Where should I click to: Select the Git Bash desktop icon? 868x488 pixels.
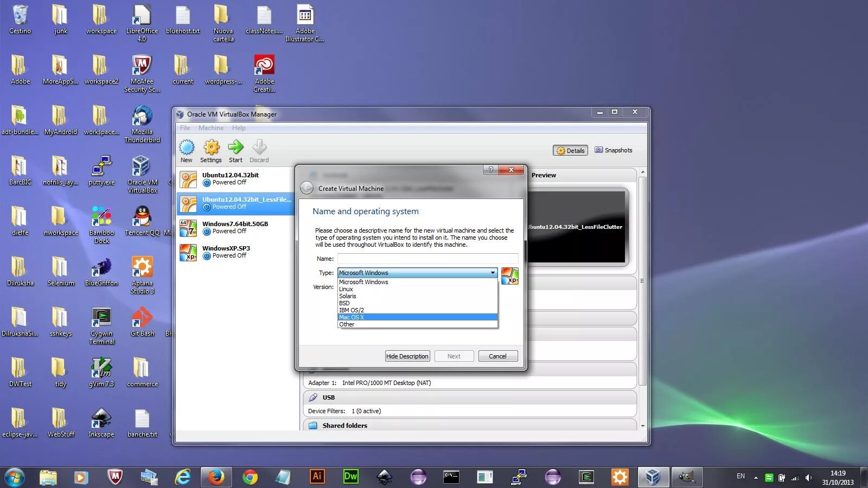coord(142,322)
